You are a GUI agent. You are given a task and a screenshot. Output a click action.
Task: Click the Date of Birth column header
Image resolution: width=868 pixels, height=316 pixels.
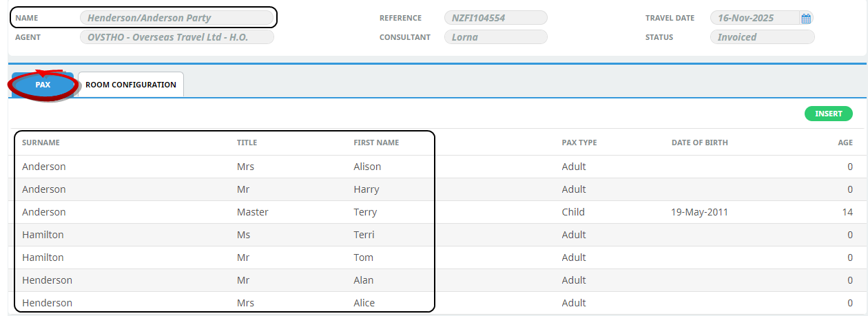(x=699, y=143)
